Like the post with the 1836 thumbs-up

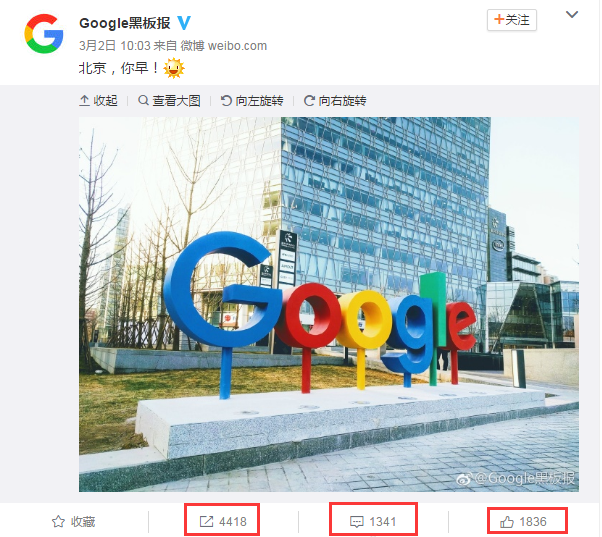[507, 522]
